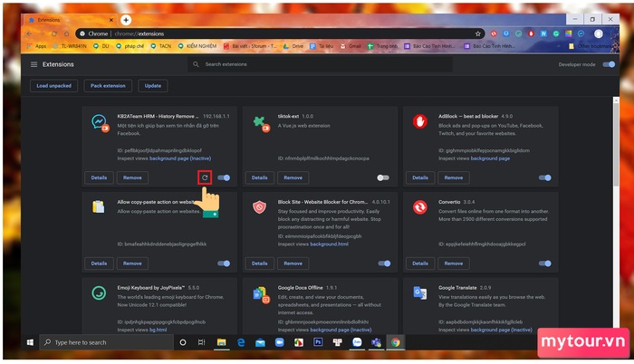Image resolution: width=634 pixels, height=364 pixels.
Task: Click the tiktok-ext puzzle piece icon
Action: [x=261, y=122]
